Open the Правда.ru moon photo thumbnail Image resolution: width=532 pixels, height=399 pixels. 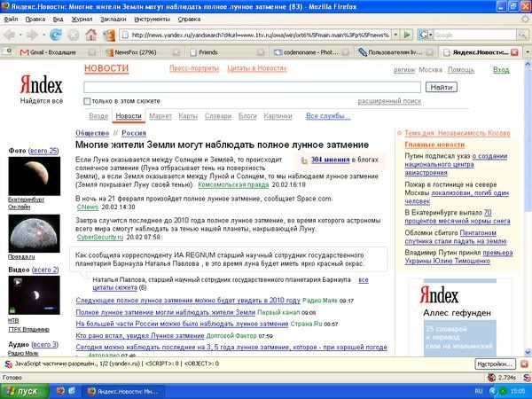click(35, 233)
